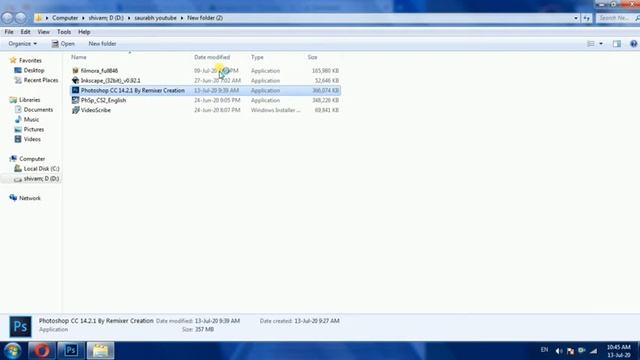This screenshot has height=360, width=640.
Task: Sort files by the Type column
Action: click(257, 57)
